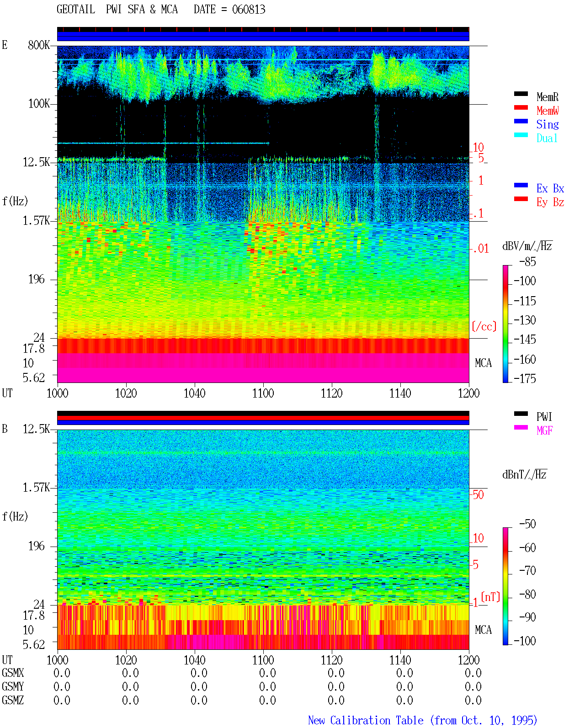The height and width of the screenshot is (728, 585).
Task: Click the blue Sing mode status bar above E panel
Action: point(263,36)
